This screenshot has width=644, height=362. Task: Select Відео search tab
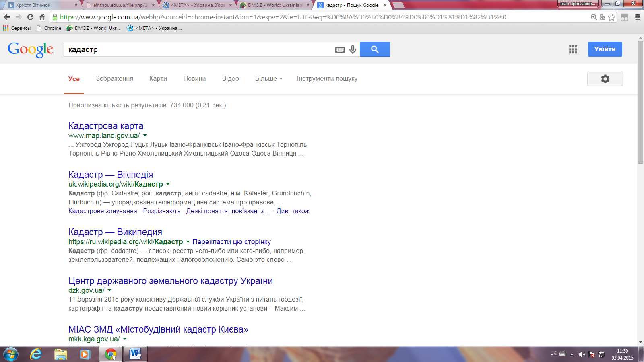coord(231,79)
